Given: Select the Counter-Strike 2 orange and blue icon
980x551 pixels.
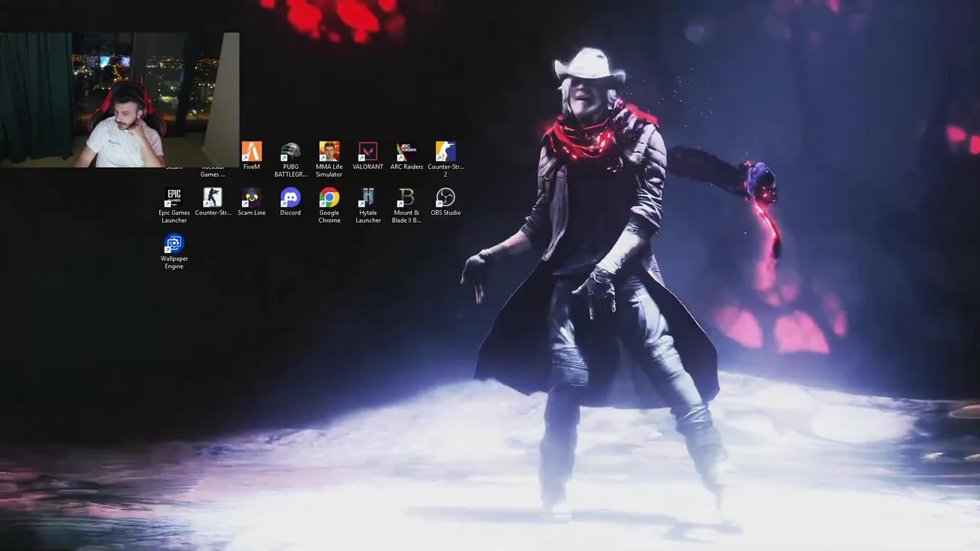Looking at the screenshot, I should pyautogui.click(x=445, y=152).
